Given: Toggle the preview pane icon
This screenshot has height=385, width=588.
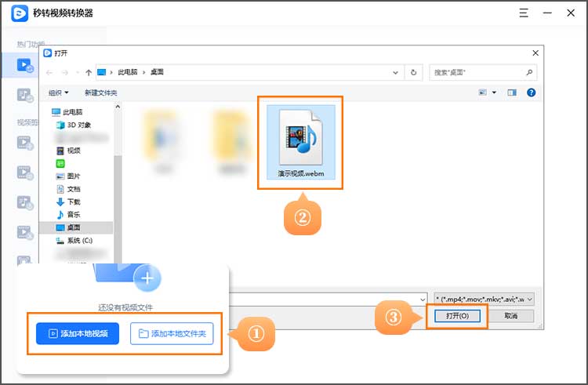Looking at the screenshot, I should (x=512, y=93).
